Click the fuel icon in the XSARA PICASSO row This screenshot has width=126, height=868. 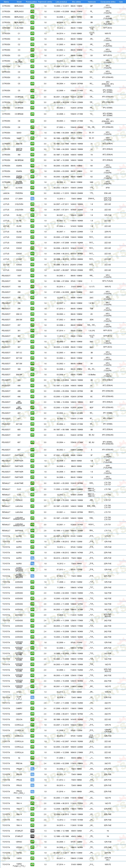tap(32, 182)
